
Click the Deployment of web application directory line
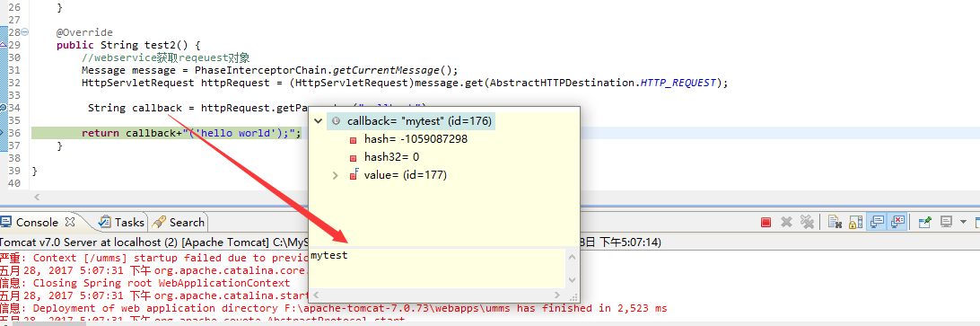333,308
